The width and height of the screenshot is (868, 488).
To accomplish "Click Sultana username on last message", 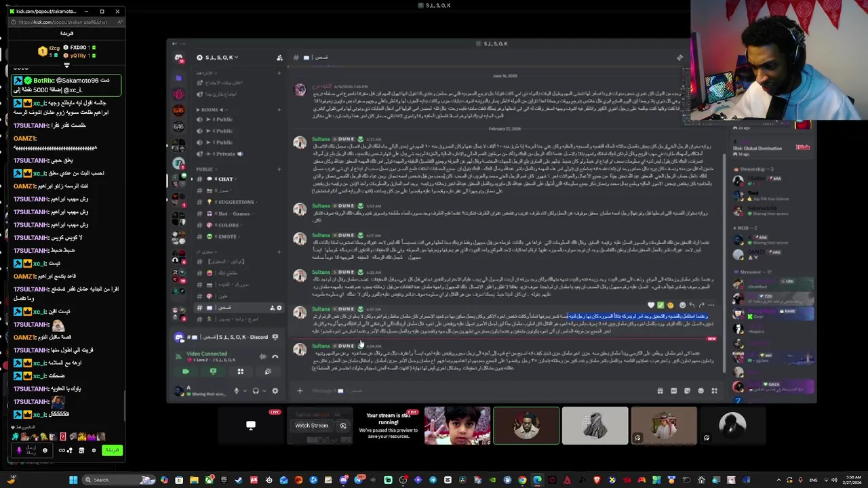I will [321, 346].
